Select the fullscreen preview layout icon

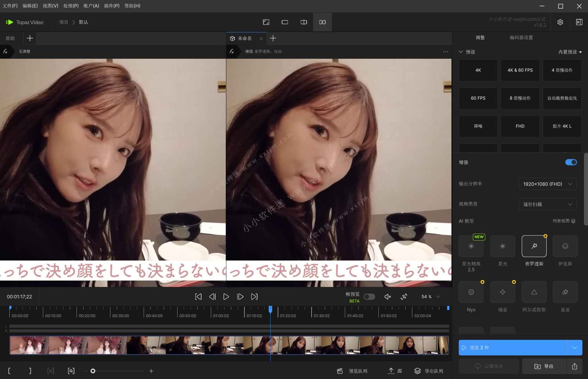pos(266,22)
